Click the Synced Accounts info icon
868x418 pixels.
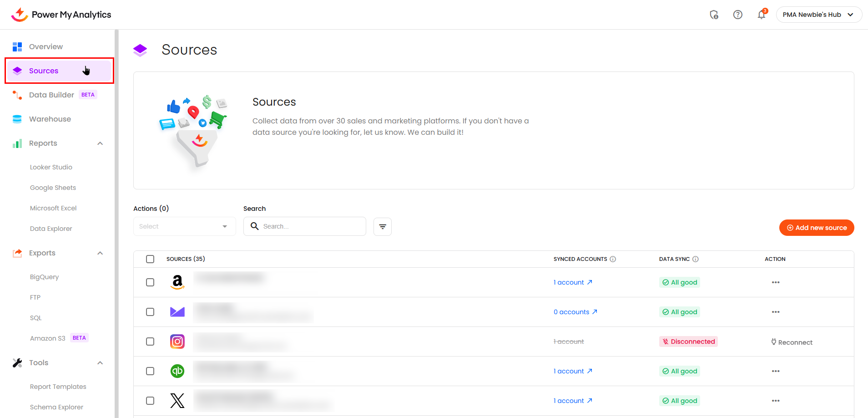pos(613,259)
